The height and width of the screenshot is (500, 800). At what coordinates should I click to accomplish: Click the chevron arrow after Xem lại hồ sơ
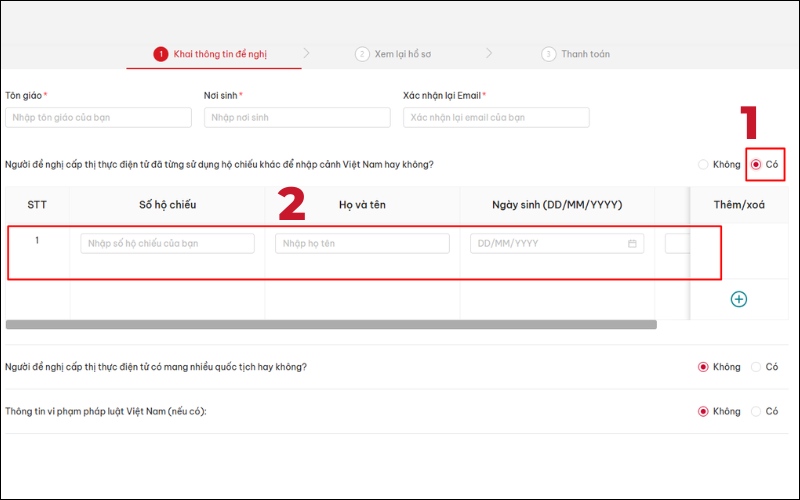tap(489, 53)
